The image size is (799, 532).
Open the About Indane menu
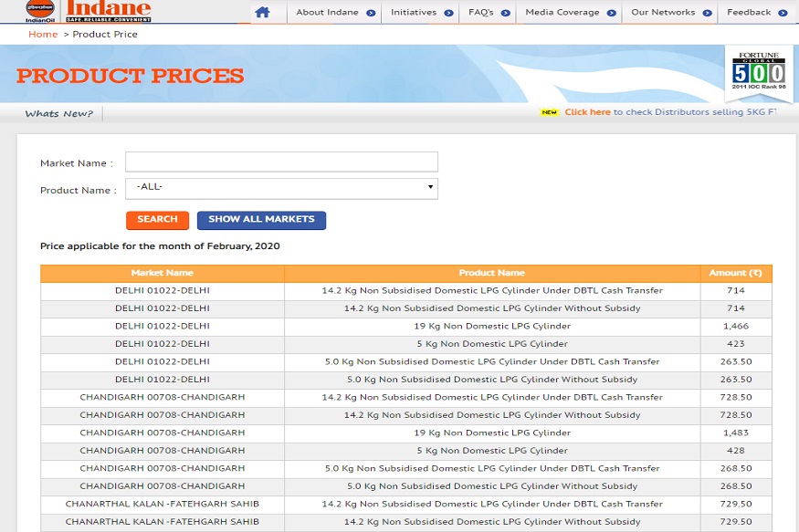(327, 12)
